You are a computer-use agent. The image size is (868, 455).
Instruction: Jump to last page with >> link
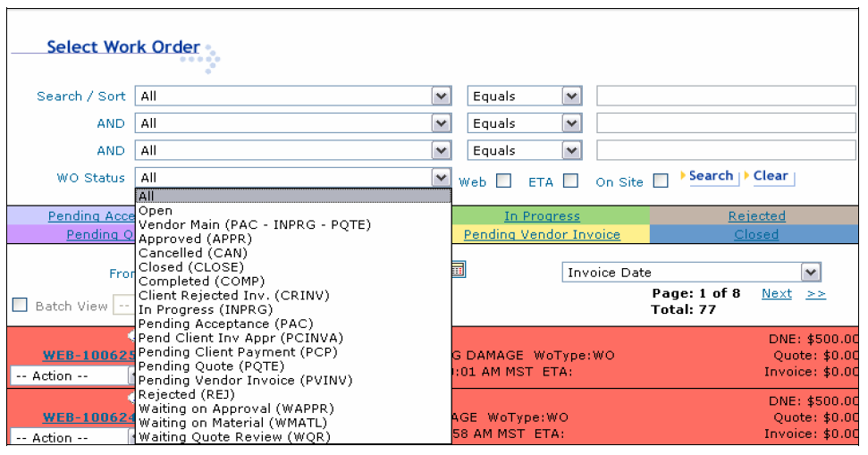point(815,294)
